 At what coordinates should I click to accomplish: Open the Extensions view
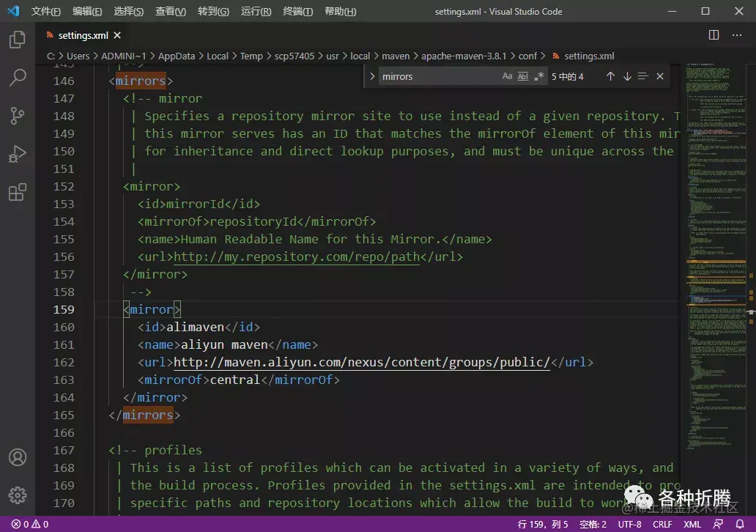(18, 192)
